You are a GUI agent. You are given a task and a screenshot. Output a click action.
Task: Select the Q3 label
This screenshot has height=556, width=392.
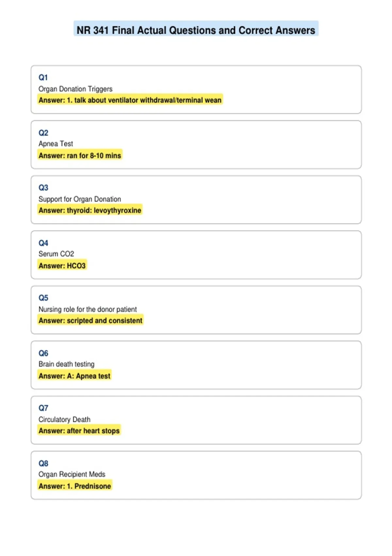[x=43, y=188]
